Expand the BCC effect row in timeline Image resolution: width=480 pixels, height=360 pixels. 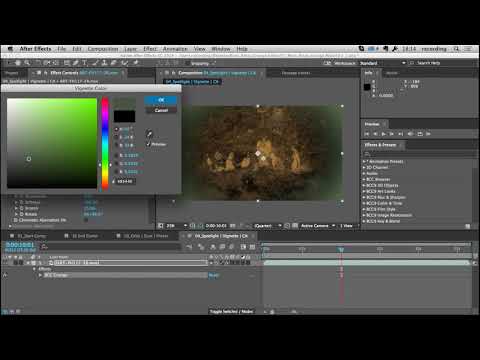pyautogui.click(x=40, y=275)
